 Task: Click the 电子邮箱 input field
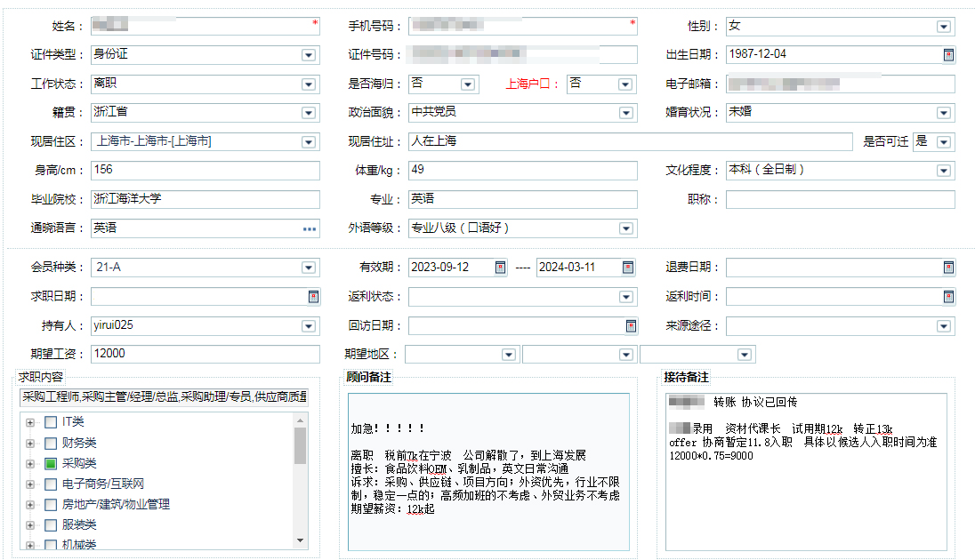(840, 84)
